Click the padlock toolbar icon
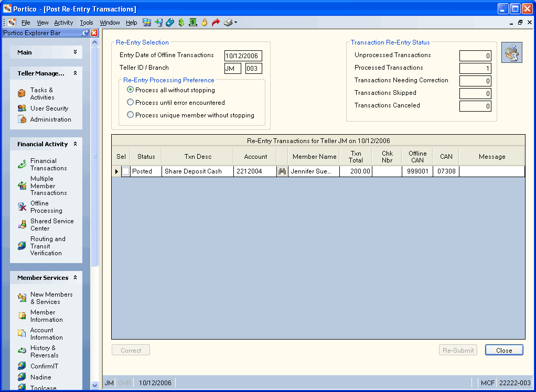 point(205,23)
